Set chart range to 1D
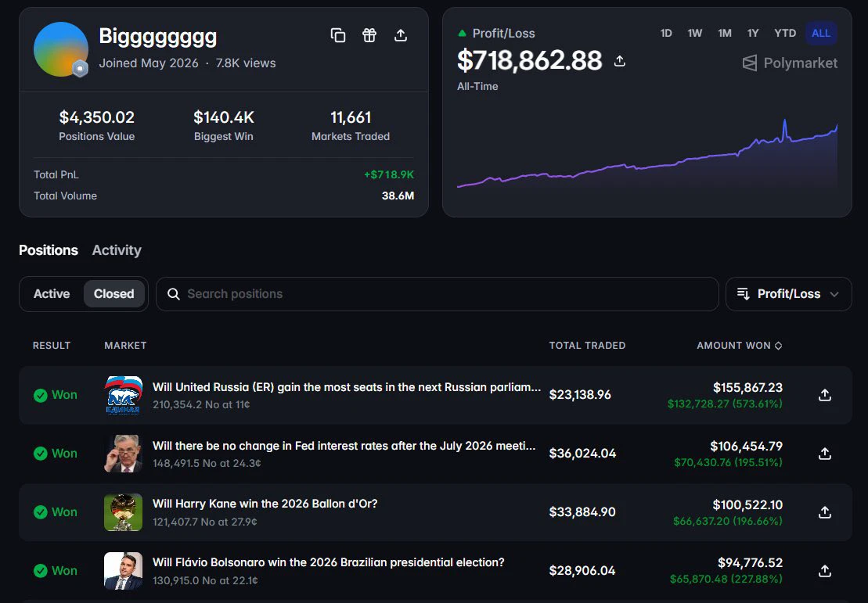 point(666,33)
